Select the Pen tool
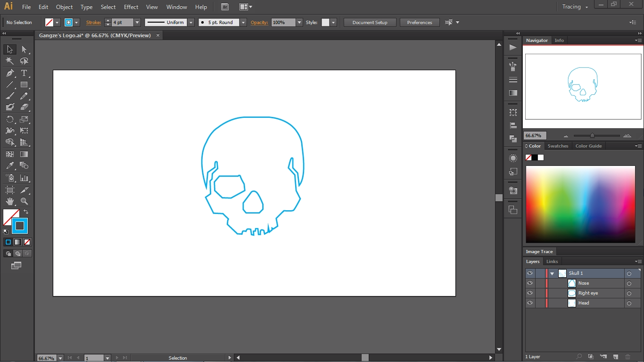 tap(10, 73)
